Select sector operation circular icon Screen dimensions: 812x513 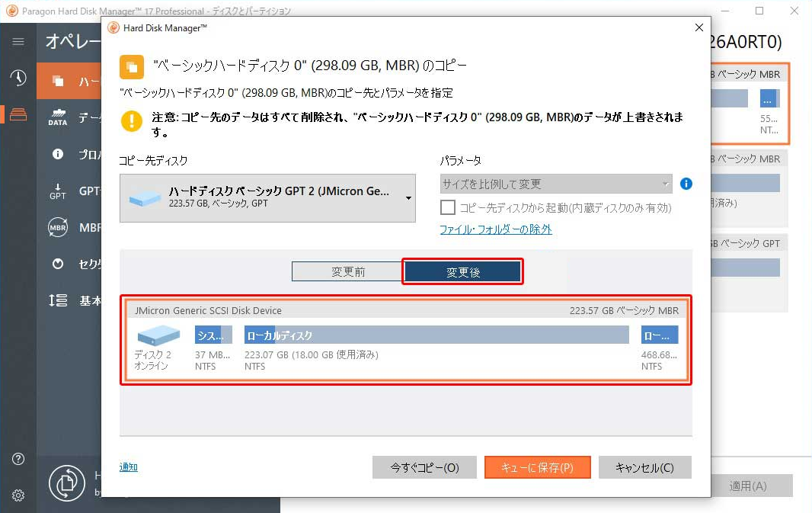57,264
